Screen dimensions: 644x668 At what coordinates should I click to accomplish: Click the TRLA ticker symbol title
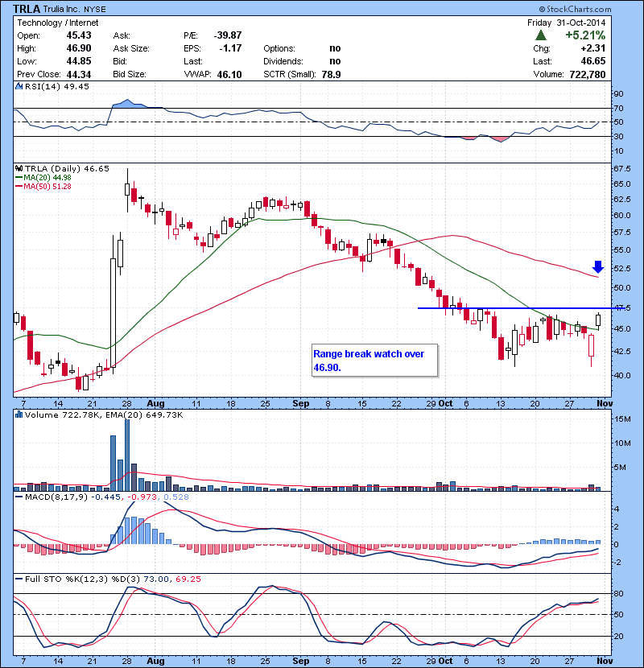[x=27, y=9]
